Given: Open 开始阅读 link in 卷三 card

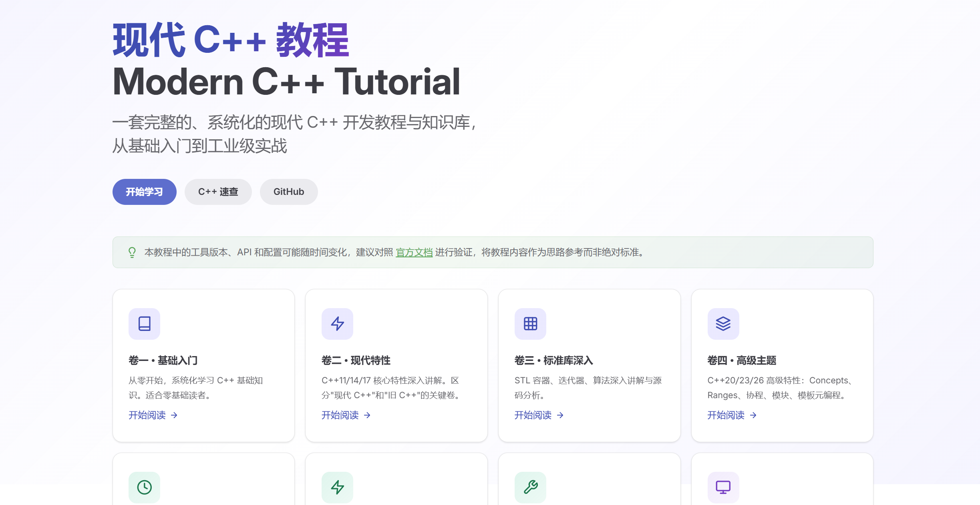Looking at the screenshot, I should pos(539,415).
